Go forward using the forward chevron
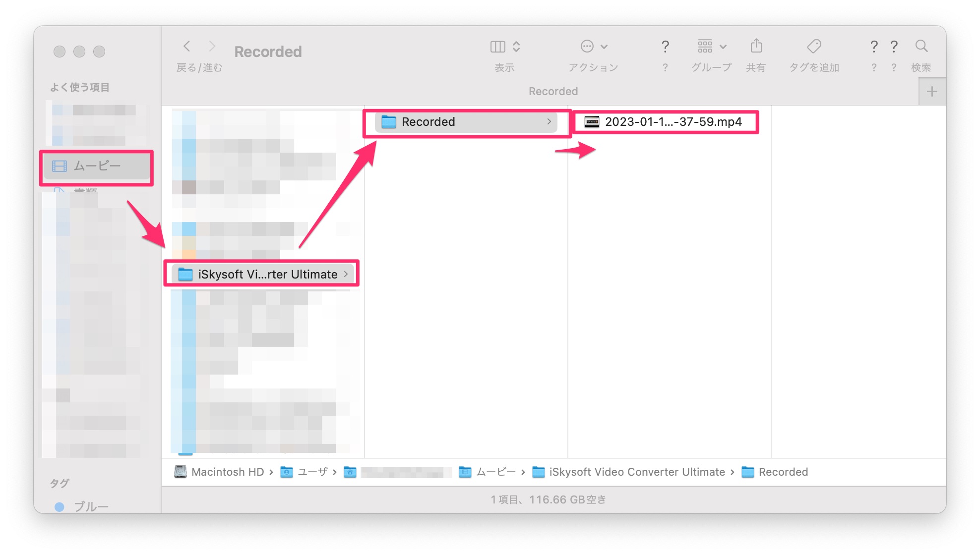Viewport: 980px width, 555px height. 212,47
